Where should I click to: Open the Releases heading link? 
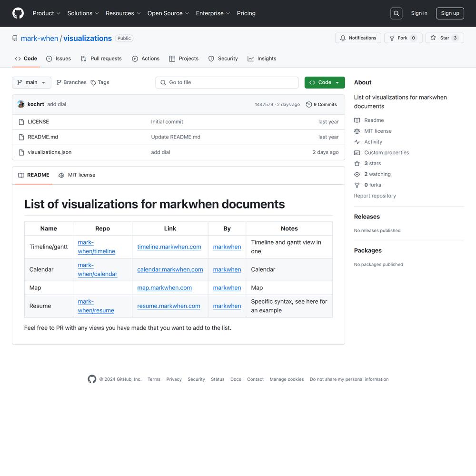click(367, 217)
